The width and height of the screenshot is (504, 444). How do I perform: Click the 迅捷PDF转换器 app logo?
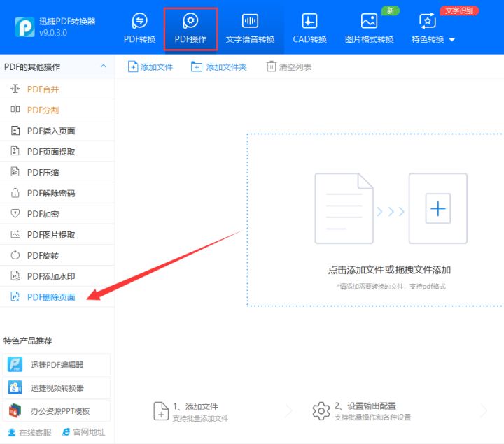point(24,27)
